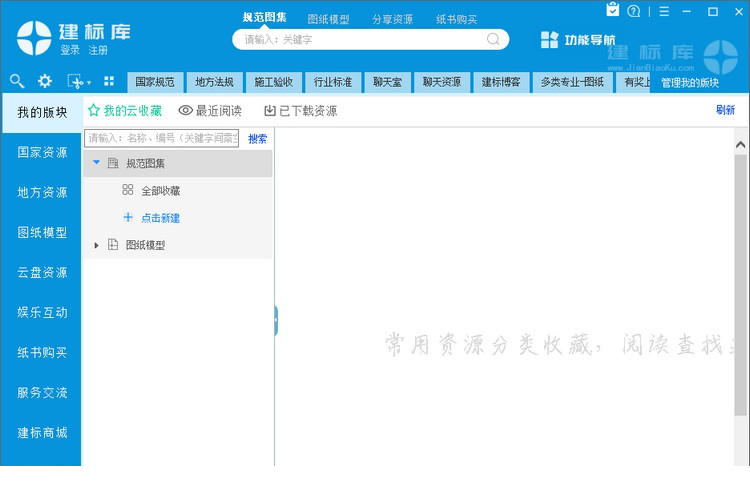This screenshot has height=484, width=750.
Task: Click the 刷新 refresh link
Action: [725, 111]
